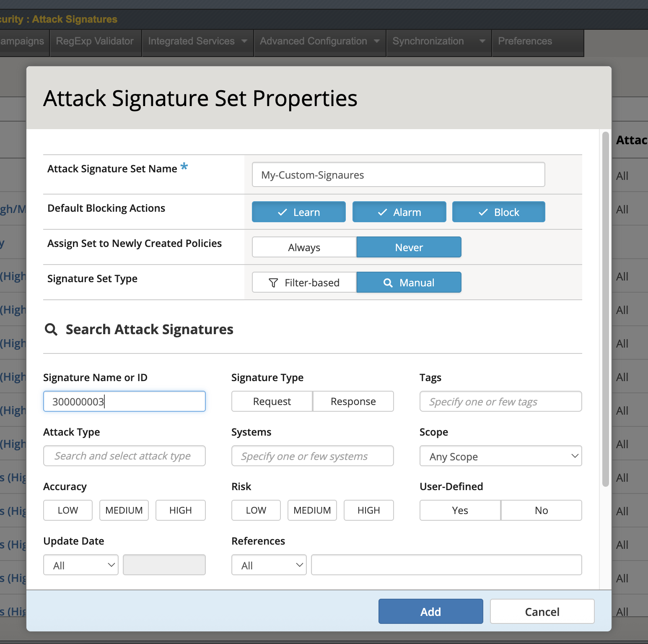Screen dimensions: 648x644
Task: Expand the Integrated Services menu arrow
Action: pyautogui.click(x=244, y=41)
